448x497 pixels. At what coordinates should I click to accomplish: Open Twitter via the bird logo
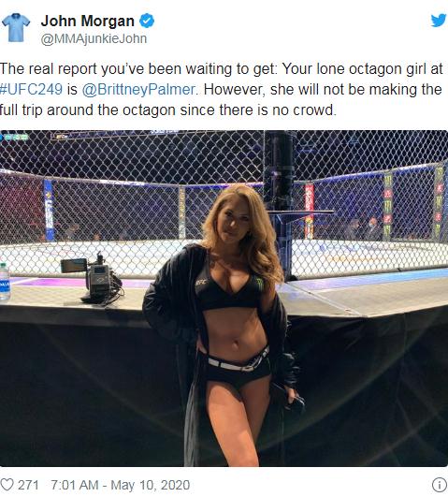tap(439, 21)
